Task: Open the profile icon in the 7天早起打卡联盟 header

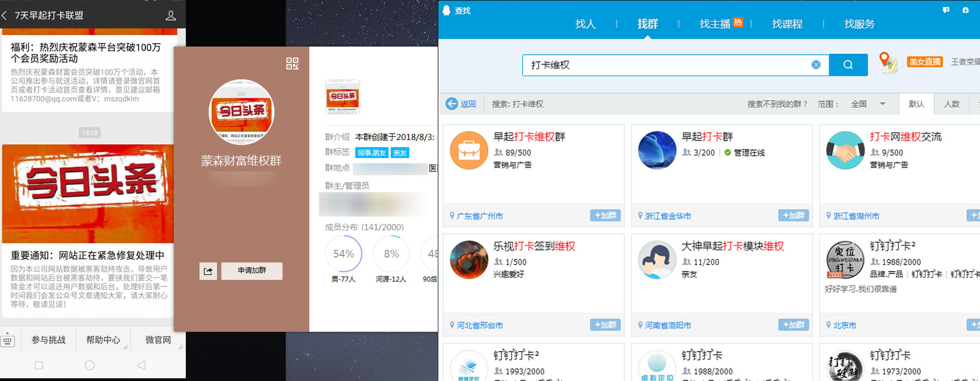Action: pyautogui.click(x=171, y=16)
